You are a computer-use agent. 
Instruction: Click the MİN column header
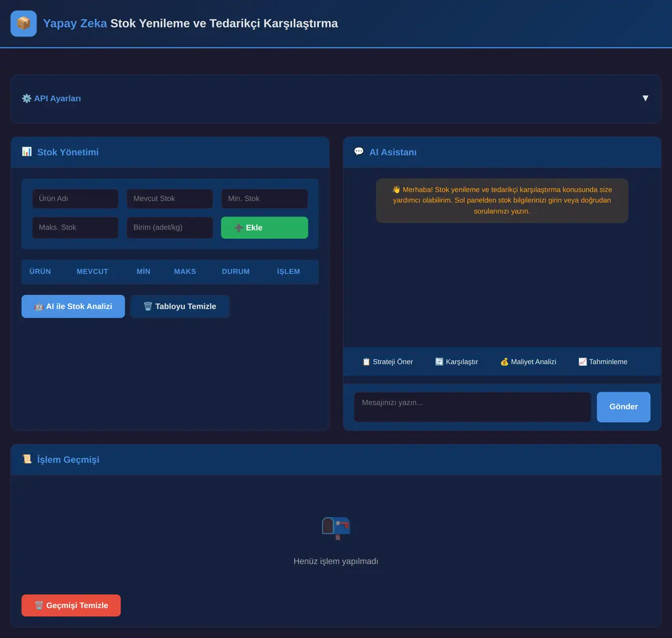[143, 271]
